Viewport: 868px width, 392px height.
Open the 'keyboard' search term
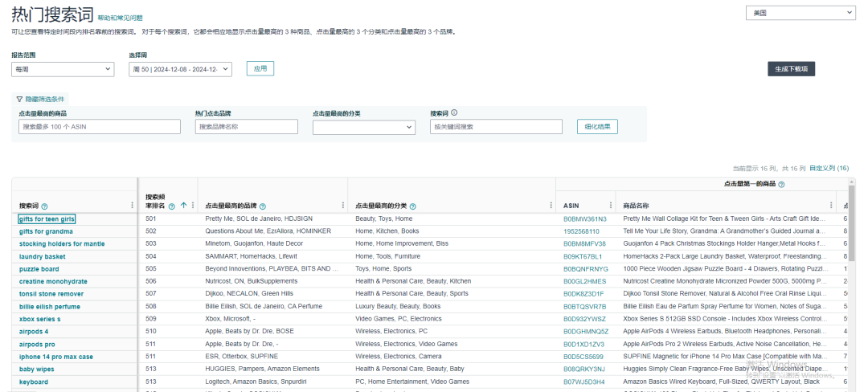point(34,382)
